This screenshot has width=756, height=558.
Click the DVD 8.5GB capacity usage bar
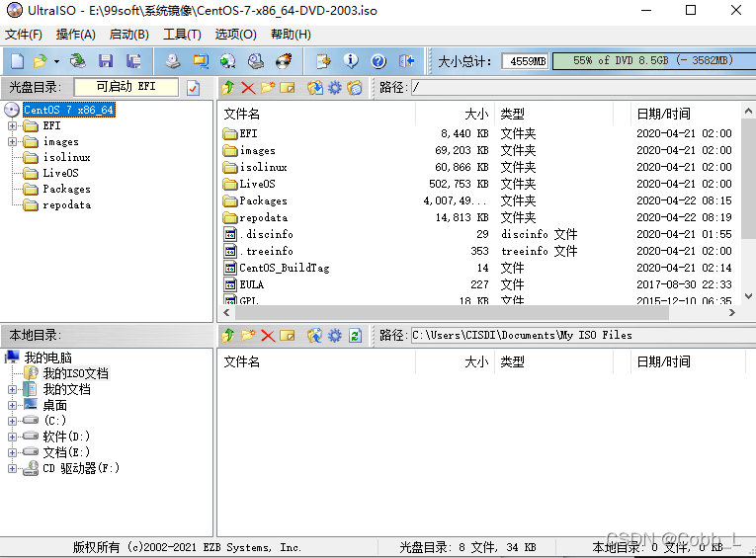click(x=653, y=60)
